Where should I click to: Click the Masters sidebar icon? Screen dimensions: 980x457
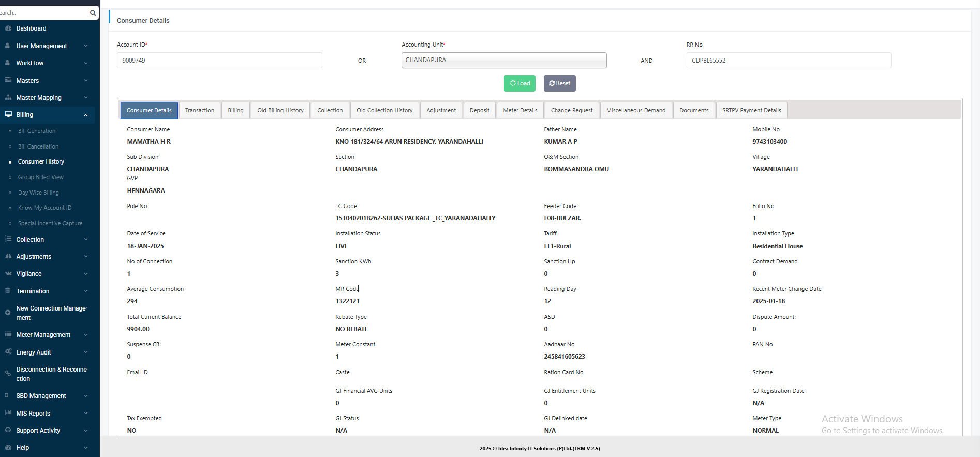point(8,80)
